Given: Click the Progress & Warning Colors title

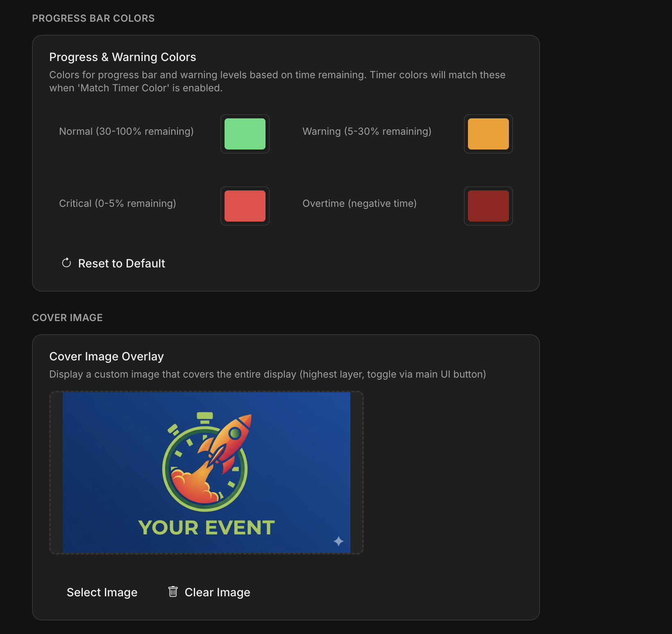Looking at the screenshot, I should coord(122,57).
